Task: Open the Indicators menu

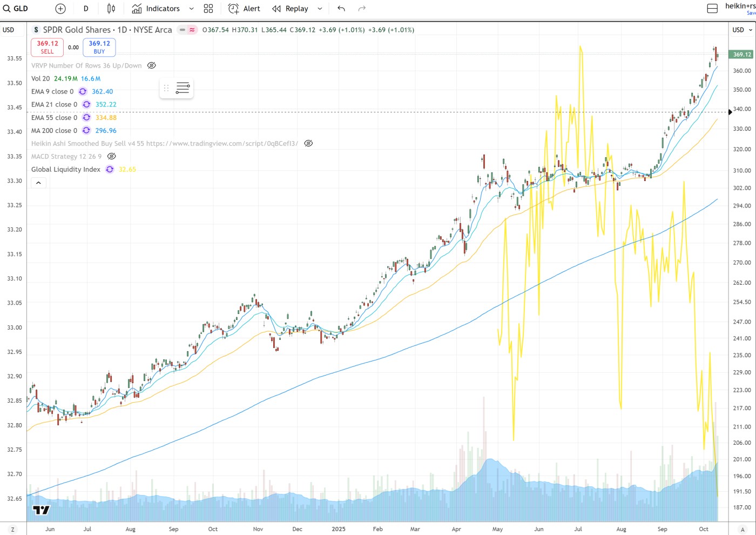Action: tap(156, 9)
